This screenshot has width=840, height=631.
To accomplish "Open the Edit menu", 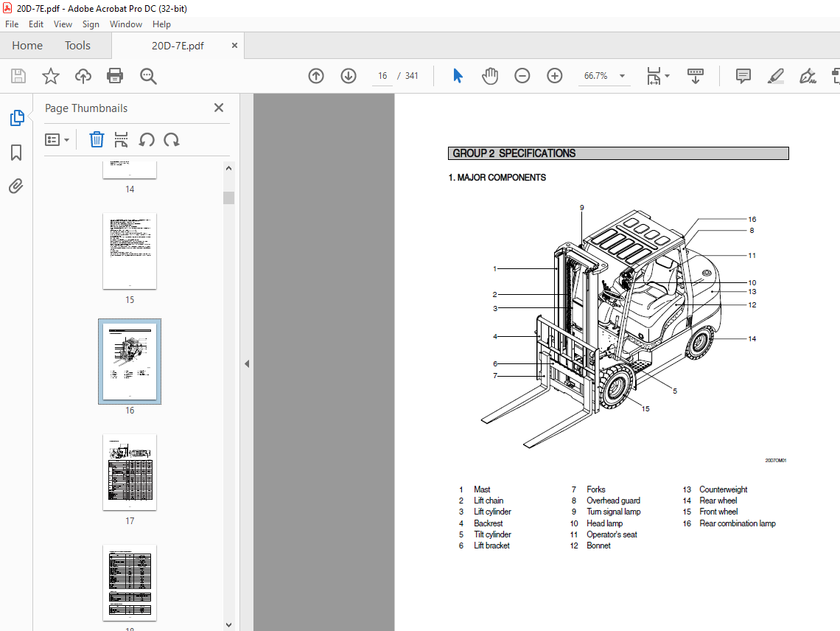I will tap(36, 24).
